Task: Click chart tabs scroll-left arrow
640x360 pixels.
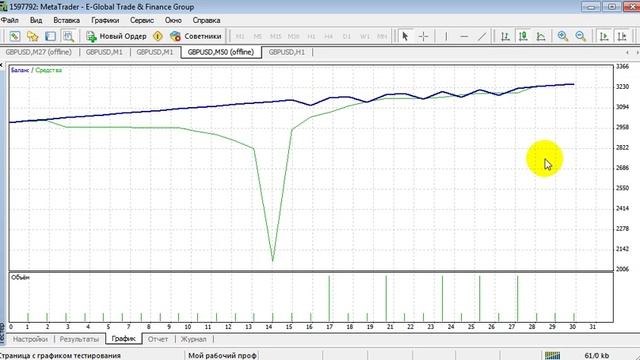Action: click(x=627, y=52)
